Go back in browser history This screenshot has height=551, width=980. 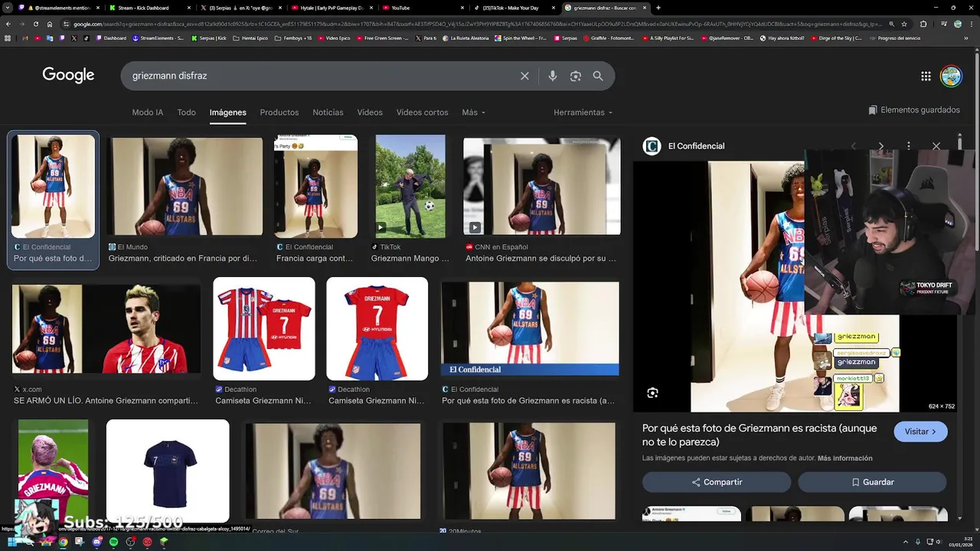[x=8, y=24]
